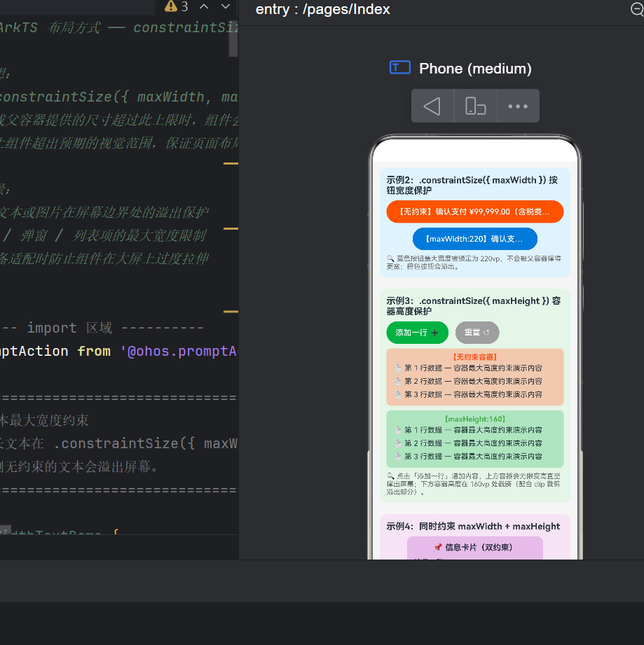
Task: Click the gray 重置 button
Action: 477,333
